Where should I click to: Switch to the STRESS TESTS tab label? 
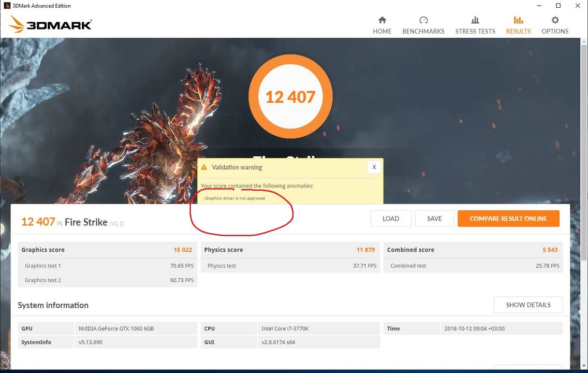(x=475, y=31)
